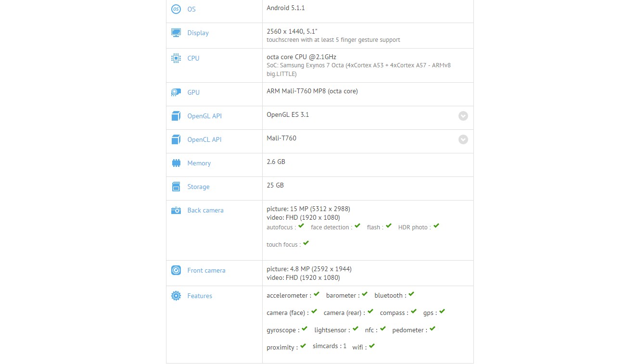Click the HDR photo green checkmark

436,226
